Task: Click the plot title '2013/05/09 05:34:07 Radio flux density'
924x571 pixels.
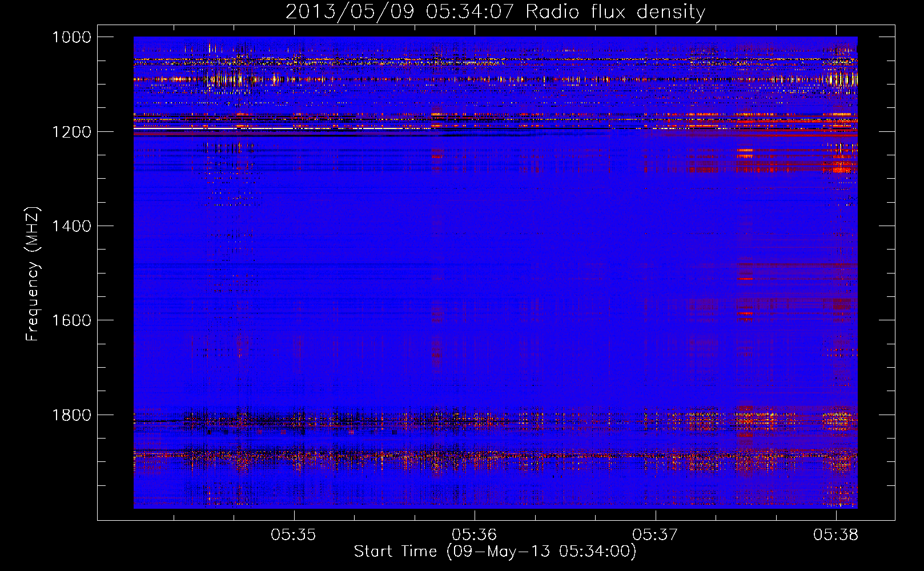Action: click(x=495, y=11)
